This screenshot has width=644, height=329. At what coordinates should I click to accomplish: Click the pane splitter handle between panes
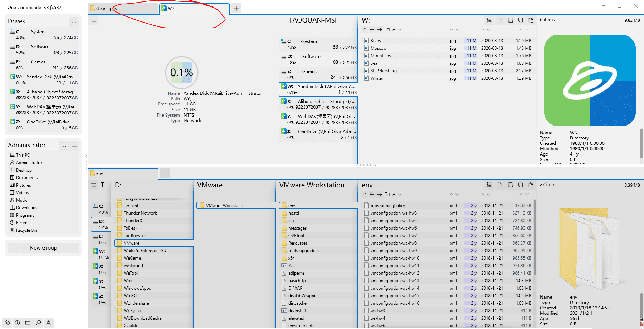coord(365,165)
